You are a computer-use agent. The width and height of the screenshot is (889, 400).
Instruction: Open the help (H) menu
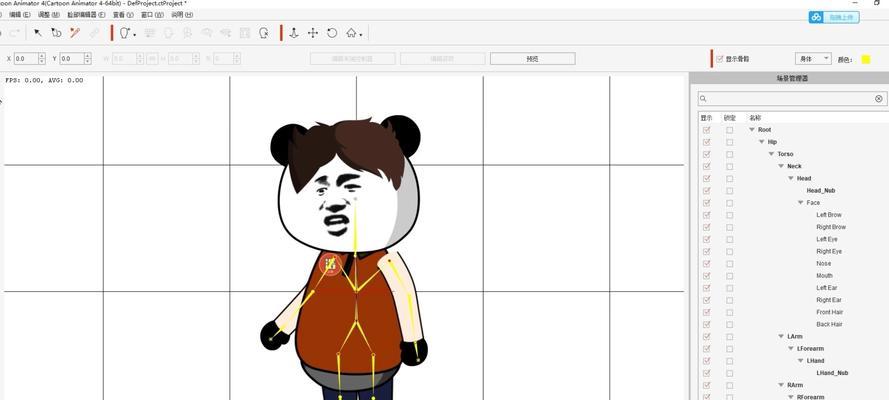pos(182,14)
